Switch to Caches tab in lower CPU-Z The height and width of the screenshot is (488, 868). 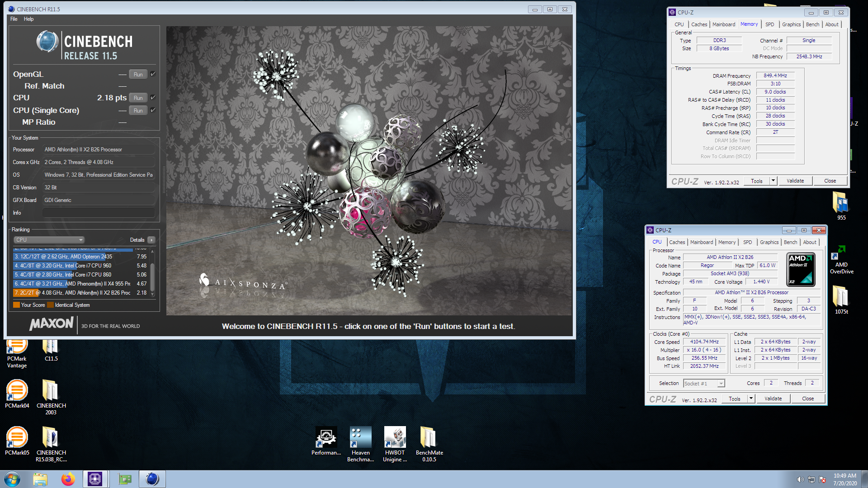(x=677, y=242)
